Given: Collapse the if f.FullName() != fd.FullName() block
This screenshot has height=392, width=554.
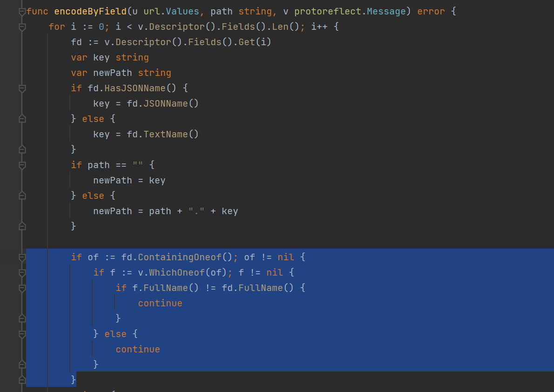Looking at the screenshot, I should coord(22,288).
